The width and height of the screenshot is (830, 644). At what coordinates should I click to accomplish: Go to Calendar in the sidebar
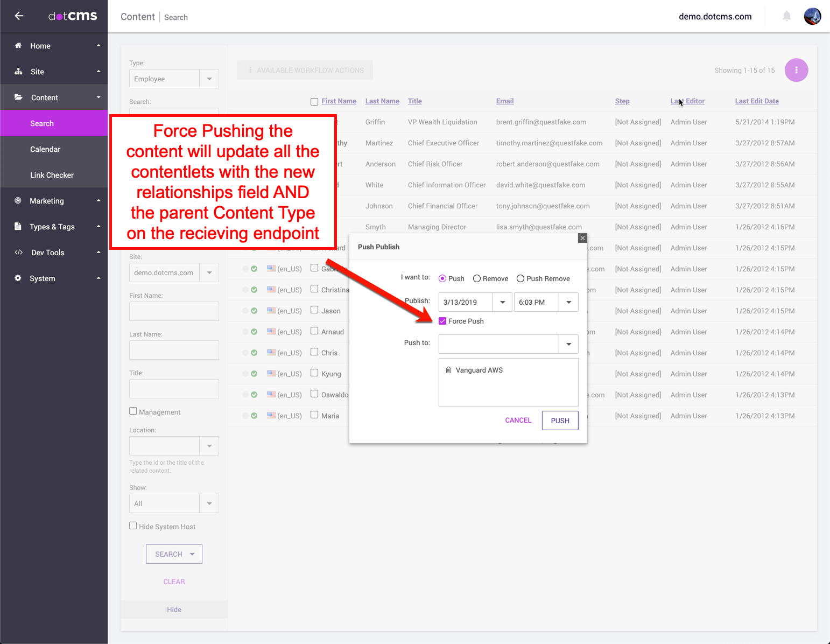[45, 149]
